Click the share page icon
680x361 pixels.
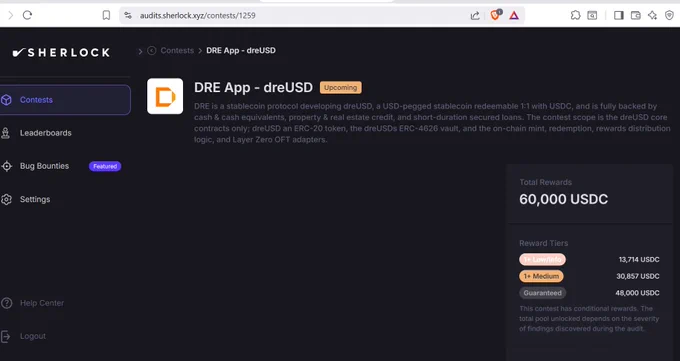point(475,16)
